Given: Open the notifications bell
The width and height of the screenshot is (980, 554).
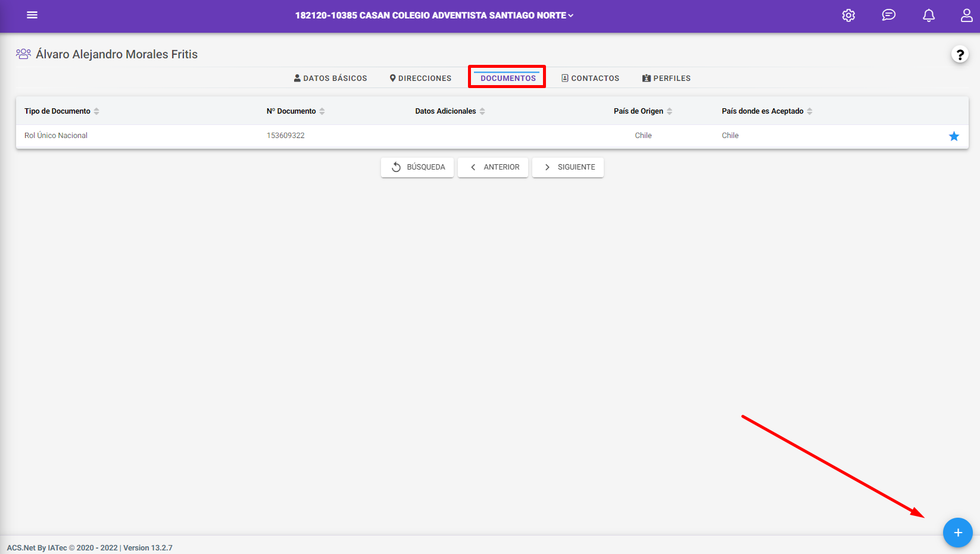Looking at the screenshot, I should pos(928,15).
